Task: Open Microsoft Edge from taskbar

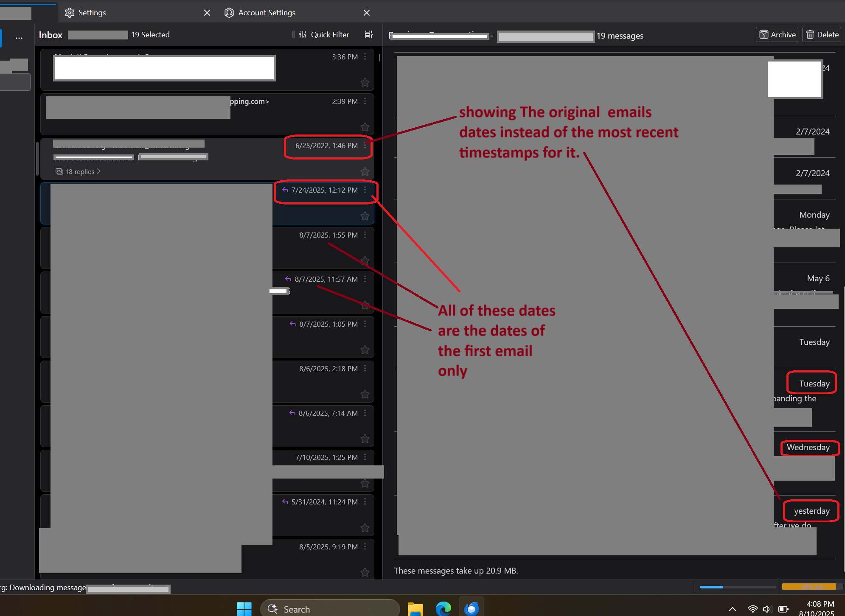Action: click(443, 609)
